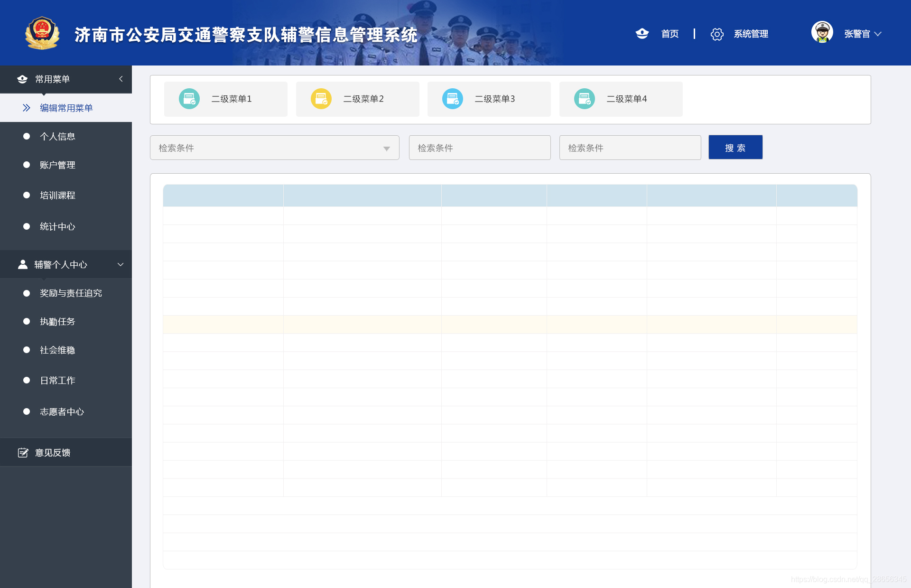The image size is (911, 588).
Task: Click the feedback edit icon beside 意见反馈
Action: coord(23,453)
